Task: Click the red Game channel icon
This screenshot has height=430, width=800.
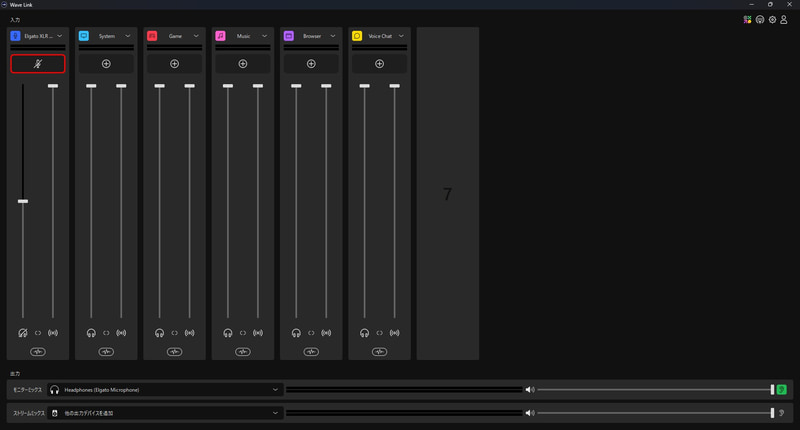Action: click(x=152, y=36)
